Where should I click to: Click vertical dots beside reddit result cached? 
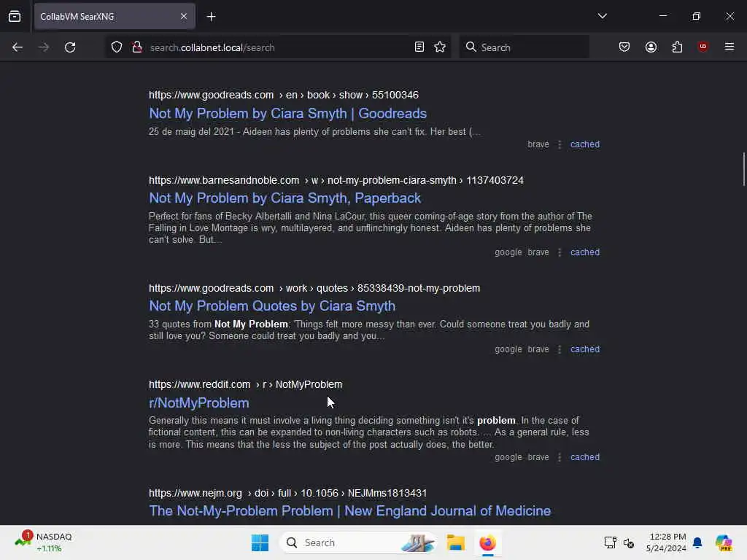pyautogui.click(x=560, y=457)
